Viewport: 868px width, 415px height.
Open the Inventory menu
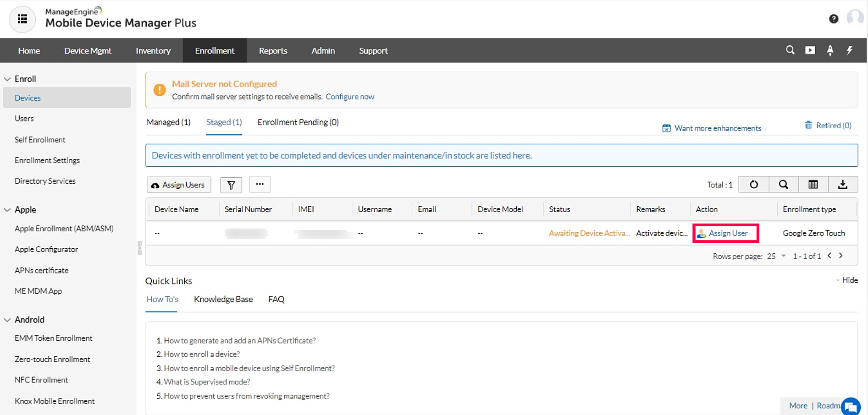tap(153, 50)
